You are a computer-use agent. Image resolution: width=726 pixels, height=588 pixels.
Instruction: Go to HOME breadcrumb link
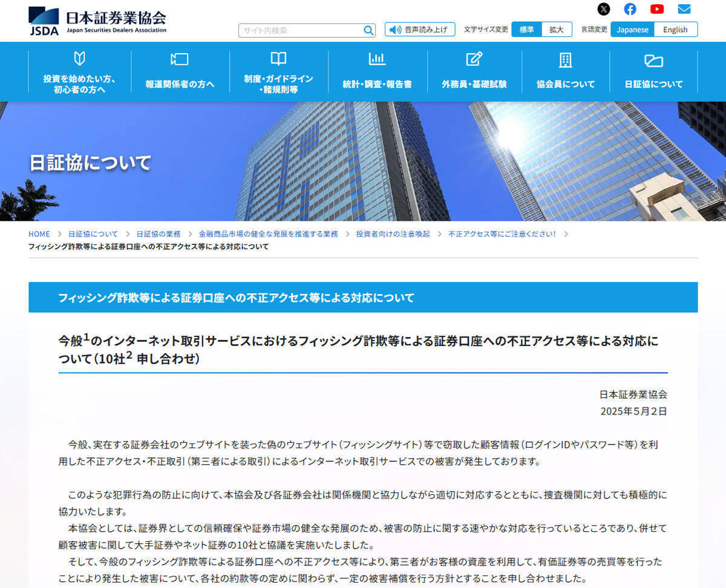(x=39, y=234)
